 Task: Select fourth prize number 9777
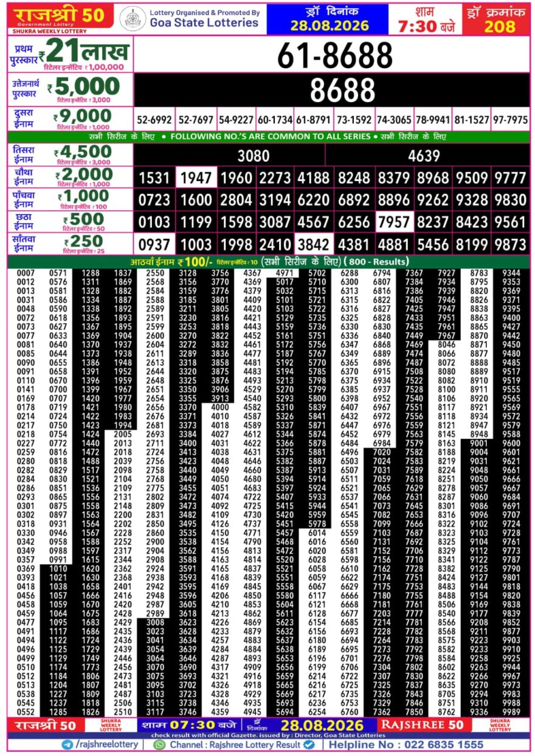(511, 178)
